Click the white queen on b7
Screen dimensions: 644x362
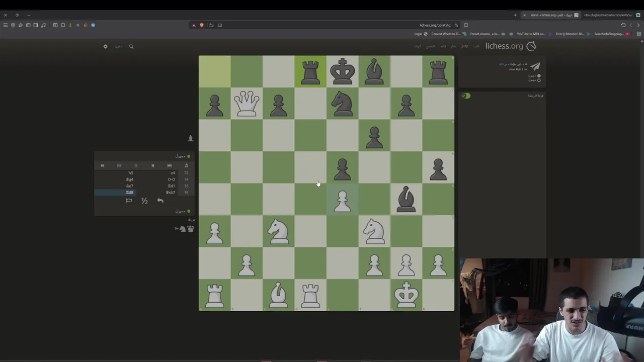pos(247,103)
